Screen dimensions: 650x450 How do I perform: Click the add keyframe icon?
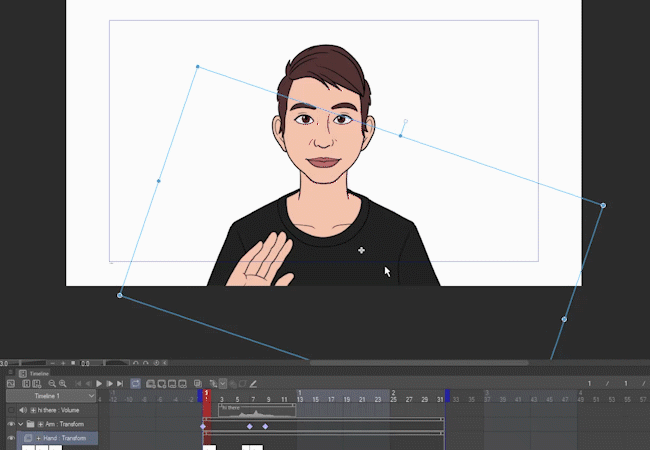click(233, 384)
